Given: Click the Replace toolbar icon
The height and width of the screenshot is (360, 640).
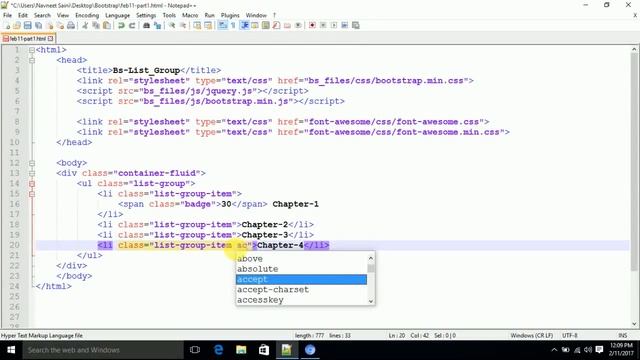Looking at the screenshot, I should pyautogui.click(x=157, y=25).
